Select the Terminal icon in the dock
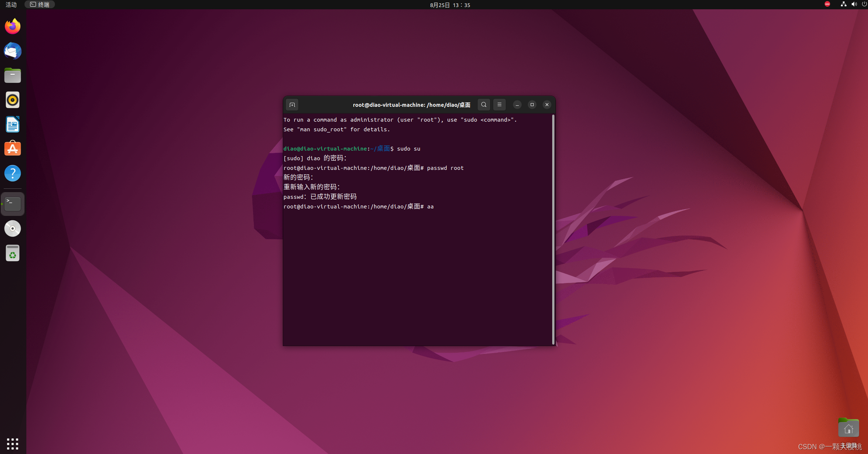Viewport: 868px width, 454px height. point(13,204)
